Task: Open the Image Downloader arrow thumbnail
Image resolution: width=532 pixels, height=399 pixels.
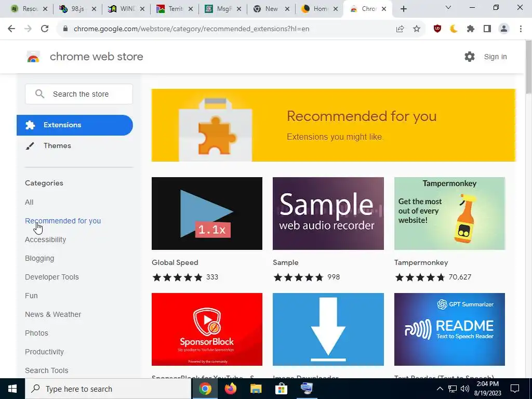Action: 328,329
